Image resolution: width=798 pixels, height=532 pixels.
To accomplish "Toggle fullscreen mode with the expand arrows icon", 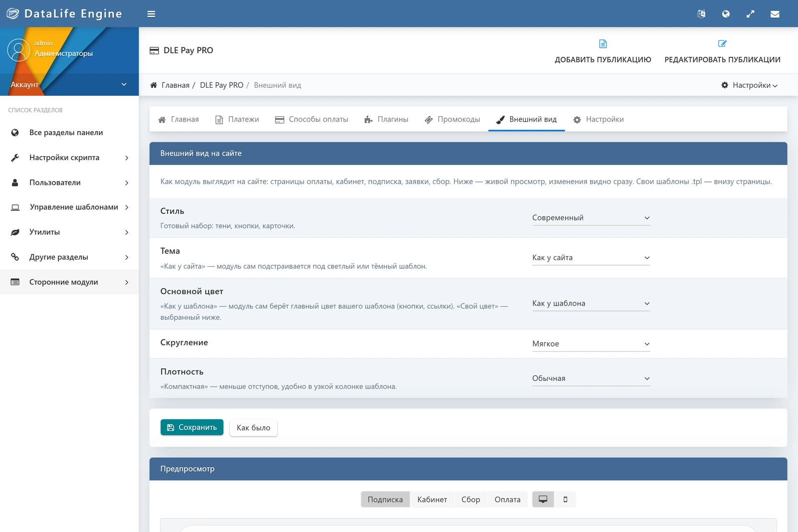I will (750, 14).
